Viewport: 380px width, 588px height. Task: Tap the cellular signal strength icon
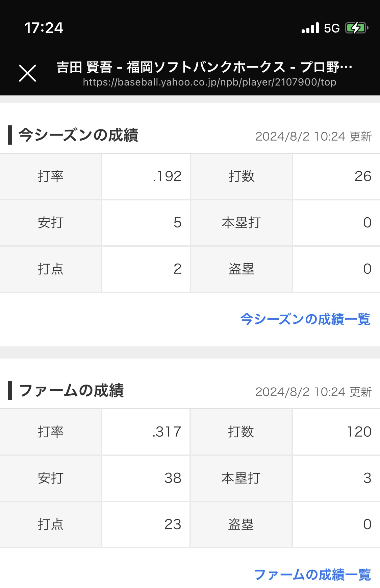point(310,28)
